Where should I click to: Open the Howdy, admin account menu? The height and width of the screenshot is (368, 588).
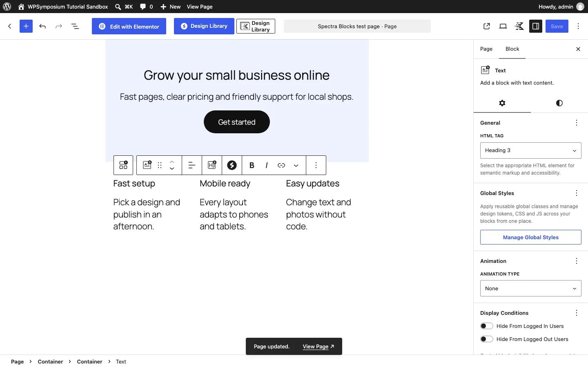point(561,7)
